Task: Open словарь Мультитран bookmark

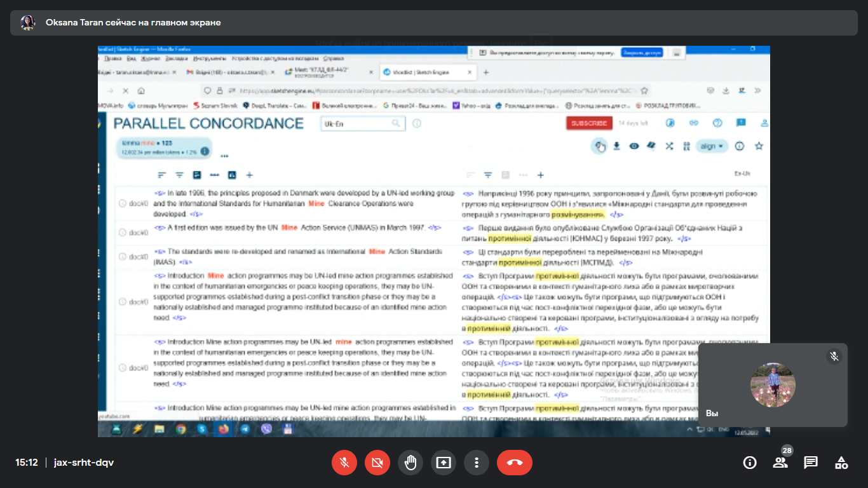Action: click(158, 105)
